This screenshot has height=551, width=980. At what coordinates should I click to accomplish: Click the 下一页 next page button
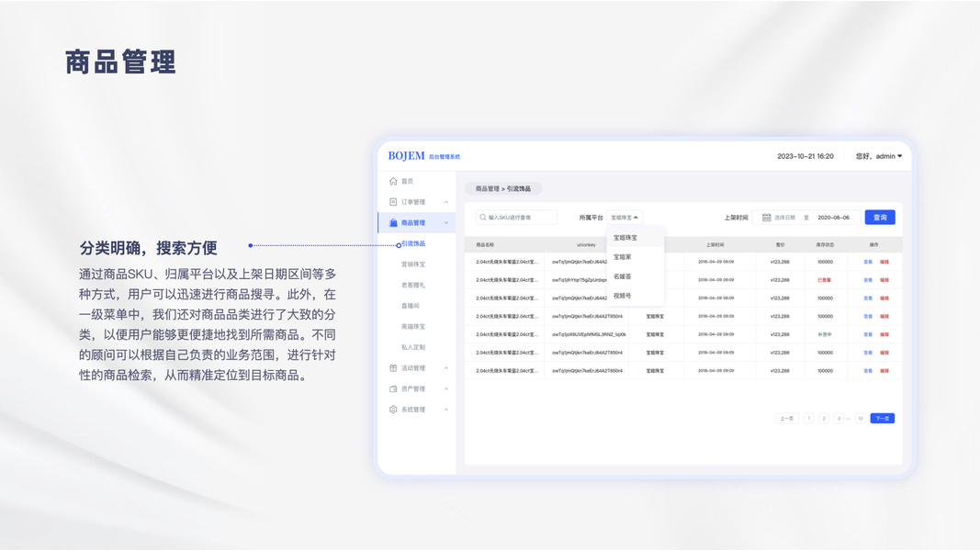click(x=882, y=419)
